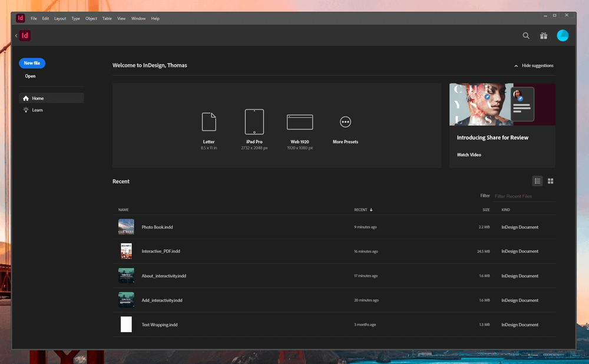Click the Watch Video link
589x364 pixels.
469,155
